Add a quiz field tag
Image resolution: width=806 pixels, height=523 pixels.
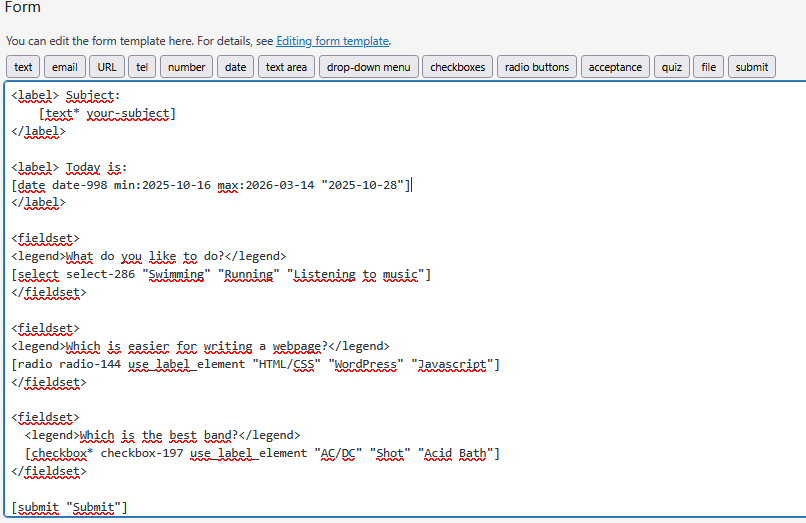[671, 67]
